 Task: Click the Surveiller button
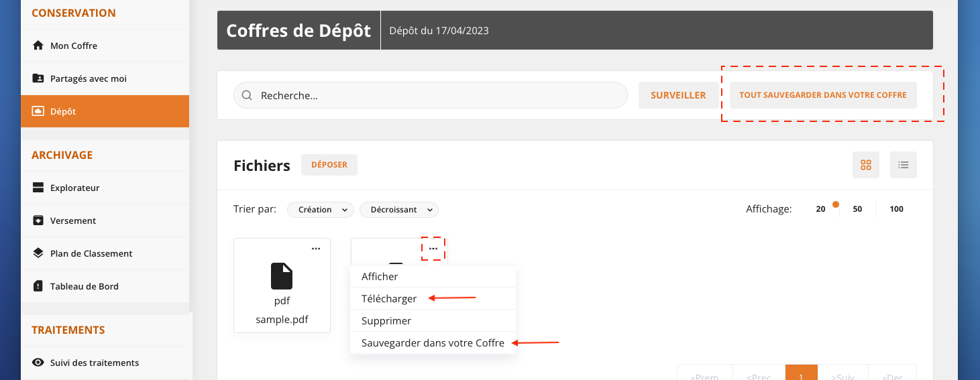point(678,95)
